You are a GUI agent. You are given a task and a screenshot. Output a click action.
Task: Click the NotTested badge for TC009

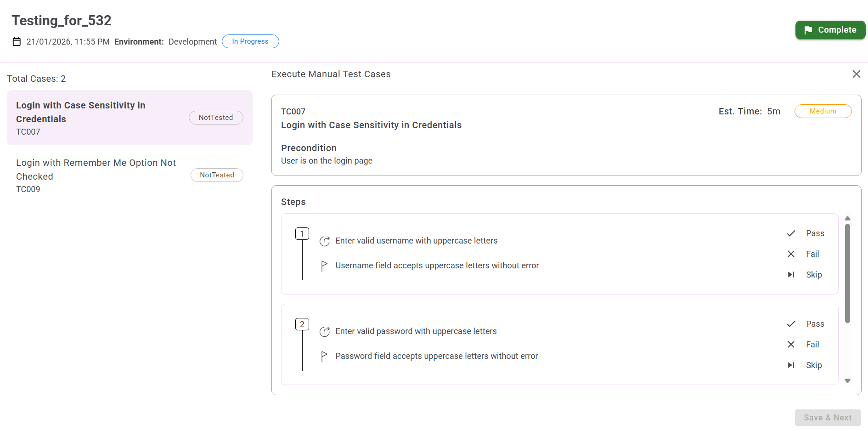[x=217, y=175]
